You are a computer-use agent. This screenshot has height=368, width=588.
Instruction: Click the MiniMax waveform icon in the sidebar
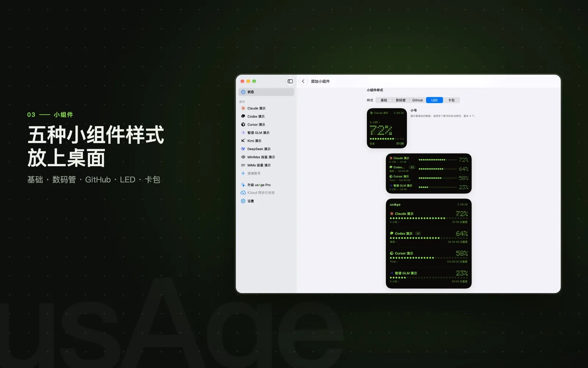click(243, 157)
